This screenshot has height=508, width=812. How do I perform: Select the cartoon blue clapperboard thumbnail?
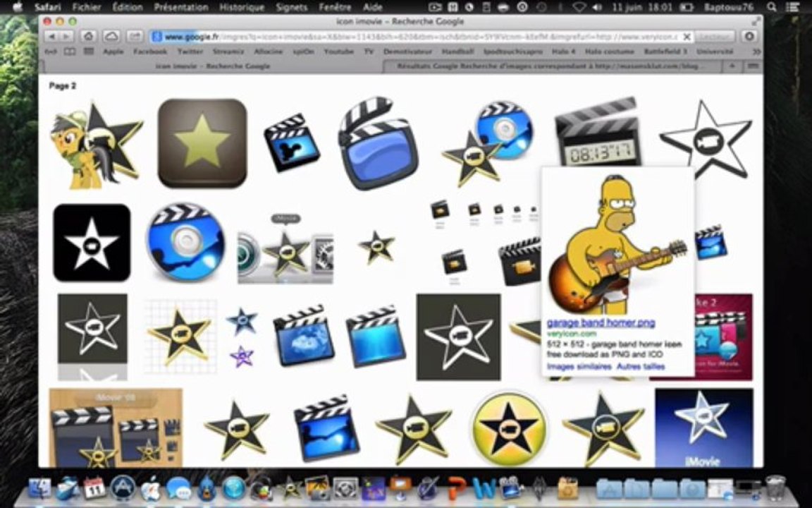click(x=378, y=143)
